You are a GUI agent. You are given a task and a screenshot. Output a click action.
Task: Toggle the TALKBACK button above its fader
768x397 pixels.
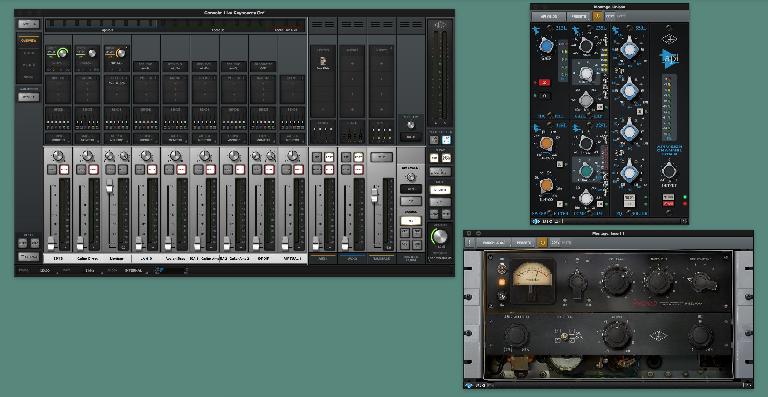[382, 157]
